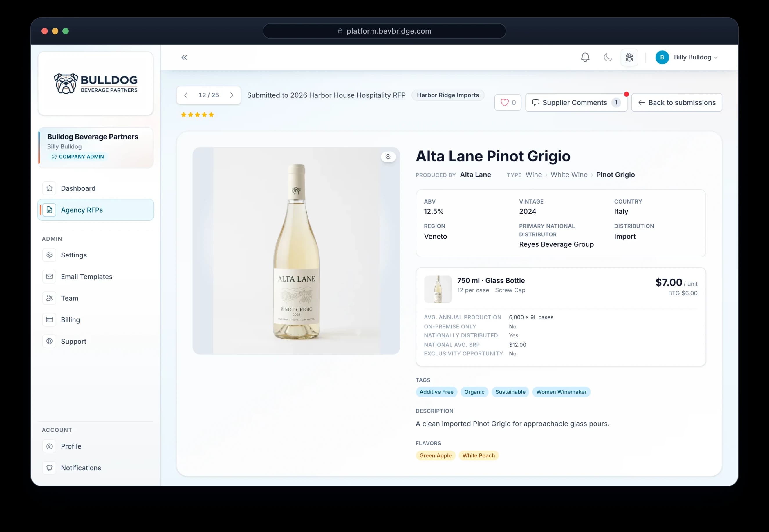The width and height of the screenshot is (769, 532).
Task: Click the Dashboard home icon
Action: [x=49, y=188]
